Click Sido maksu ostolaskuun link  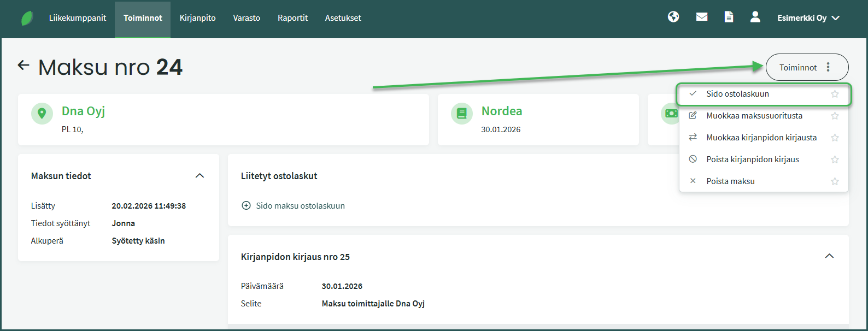tap(300, 206)
